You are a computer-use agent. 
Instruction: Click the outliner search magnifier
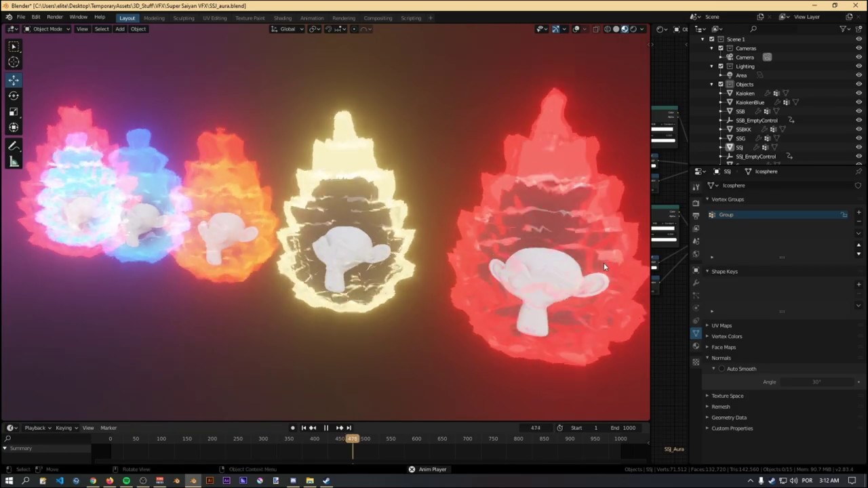753,29
